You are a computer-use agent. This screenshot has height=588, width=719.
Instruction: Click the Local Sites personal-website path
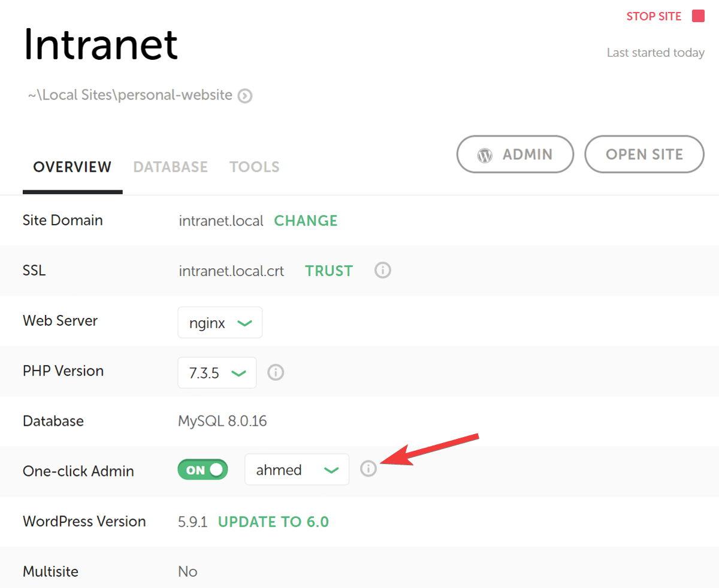click(130, 95)
